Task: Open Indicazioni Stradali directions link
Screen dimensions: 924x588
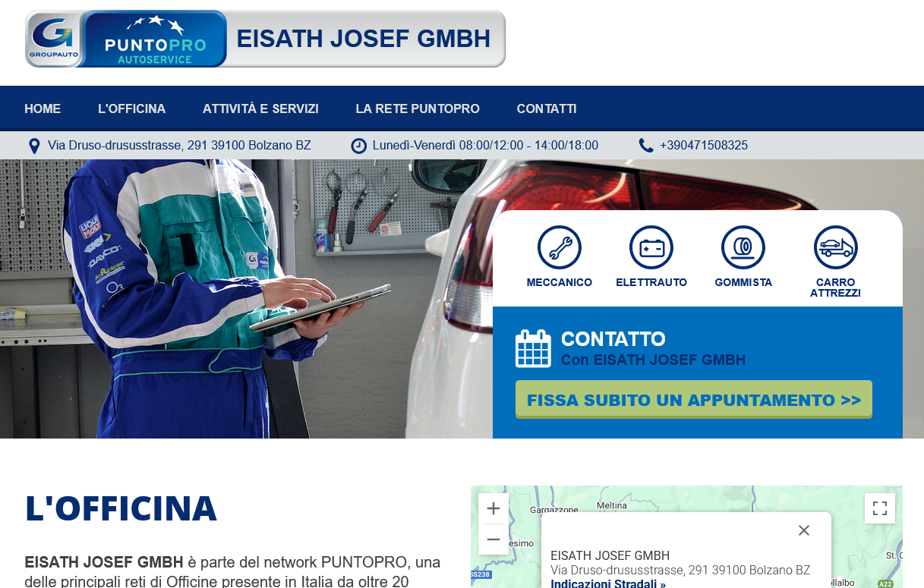Action: coord(608,583)
